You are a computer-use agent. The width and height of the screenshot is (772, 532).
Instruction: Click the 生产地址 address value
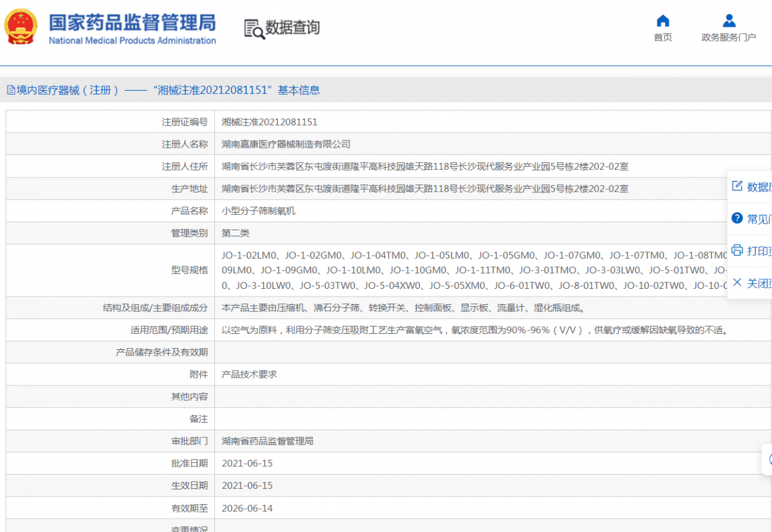pos(425,188)
